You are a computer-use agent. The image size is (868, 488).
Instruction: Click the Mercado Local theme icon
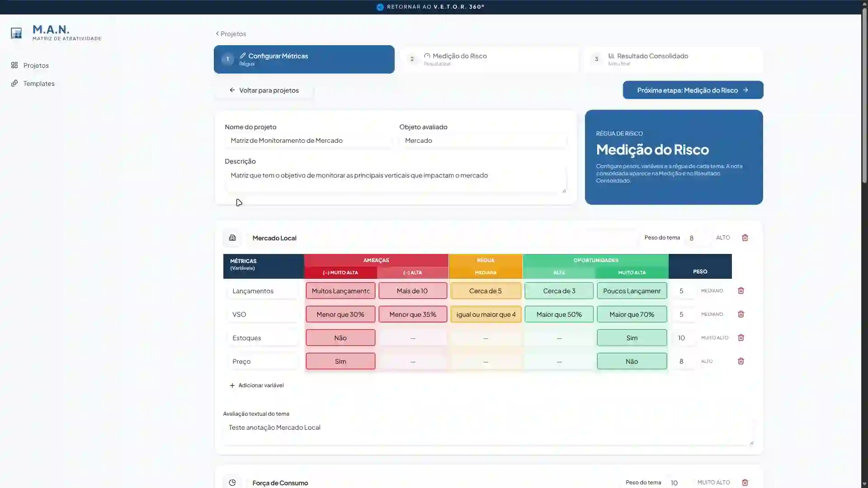pyautogui.click(x=232, y=238)
